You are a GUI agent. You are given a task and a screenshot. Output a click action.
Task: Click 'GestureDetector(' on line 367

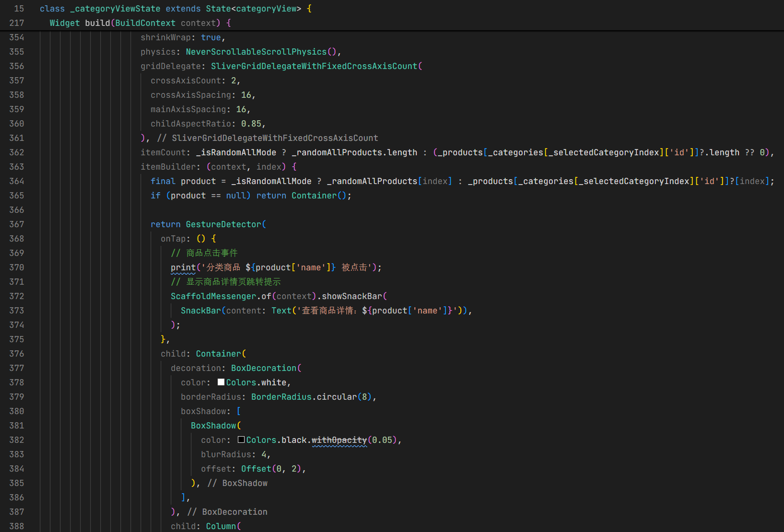[226, 224]
